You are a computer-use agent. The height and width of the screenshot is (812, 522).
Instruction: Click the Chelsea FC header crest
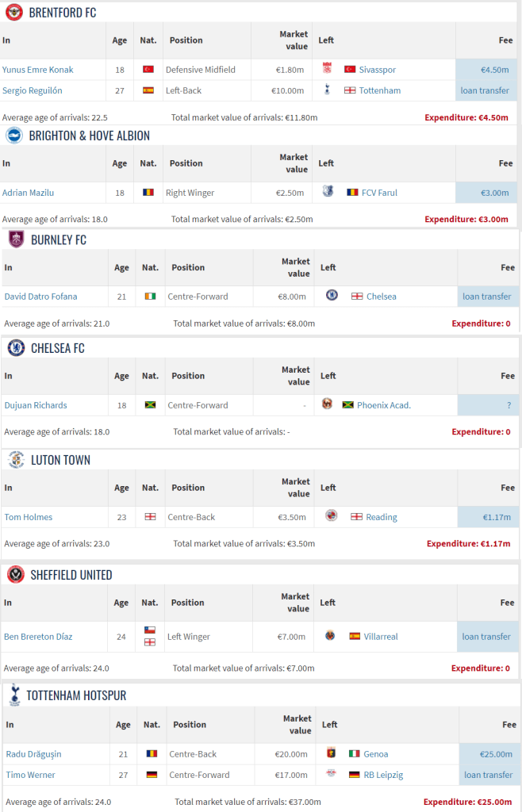[15, 348]
